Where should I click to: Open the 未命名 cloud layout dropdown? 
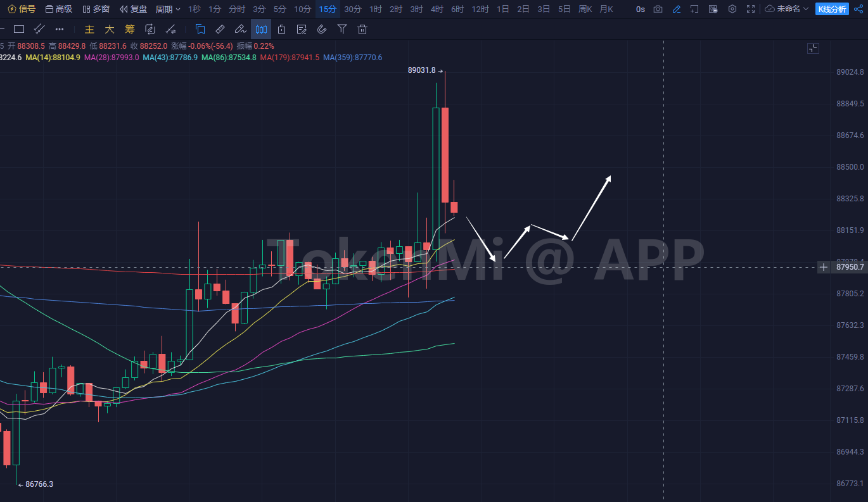[787, 9]
